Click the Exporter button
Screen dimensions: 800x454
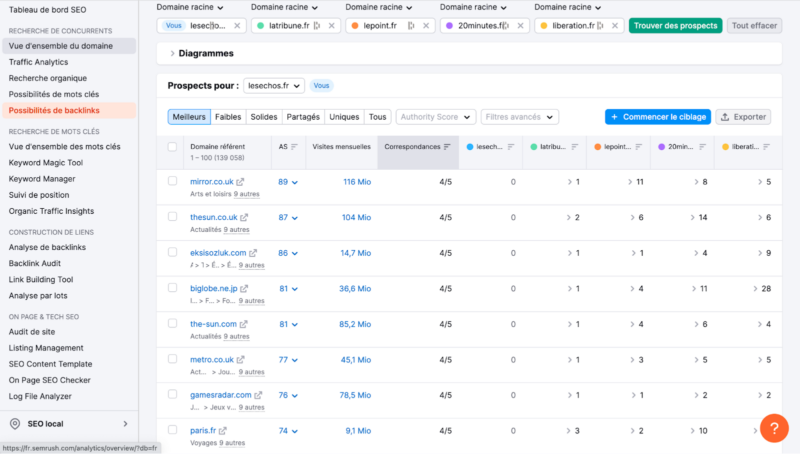(x=743, y=117)
